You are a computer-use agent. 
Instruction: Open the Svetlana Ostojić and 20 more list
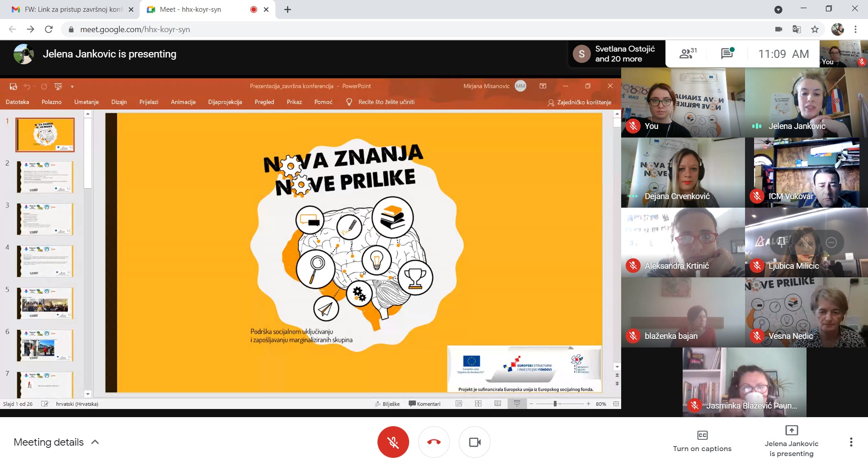[617, 54]
